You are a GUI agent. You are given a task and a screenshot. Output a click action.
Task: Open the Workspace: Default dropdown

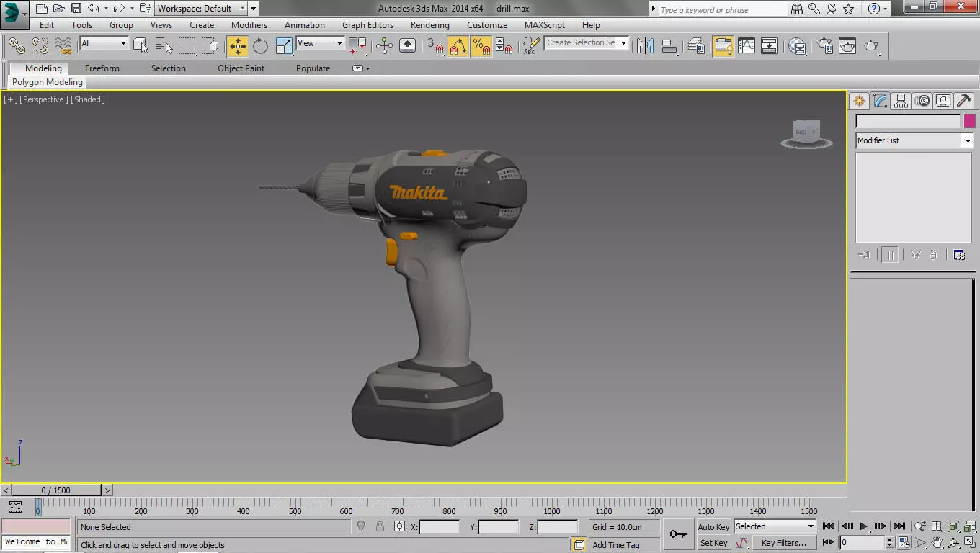coord(201,9)
